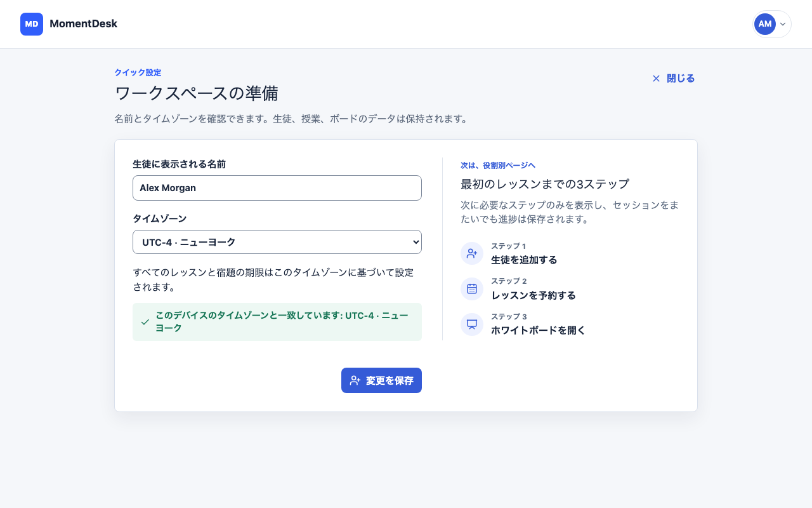The width and height of the screenshot is (812, 508).
Task: Open the ホワイトボードを開く step
Action: coord(538,330)
